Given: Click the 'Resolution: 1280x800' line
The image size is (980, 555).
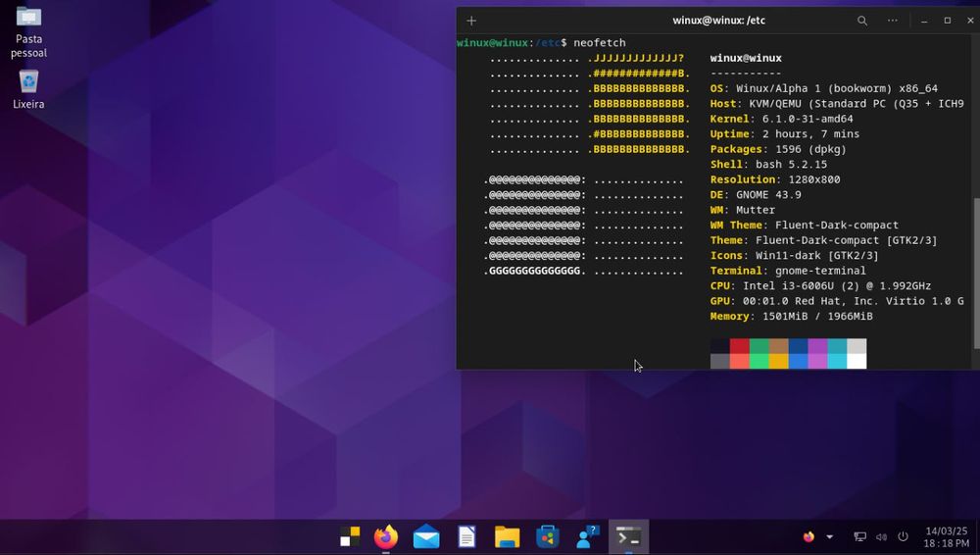Looking at the screenshot, I should (x=775, y=179).
